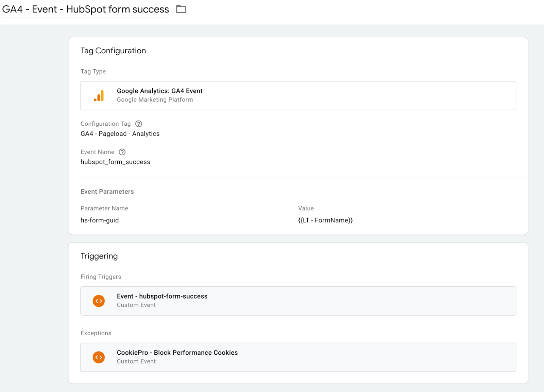
Task: Click the Google Marketing Platform subtitle
Action: click(155, 100)
